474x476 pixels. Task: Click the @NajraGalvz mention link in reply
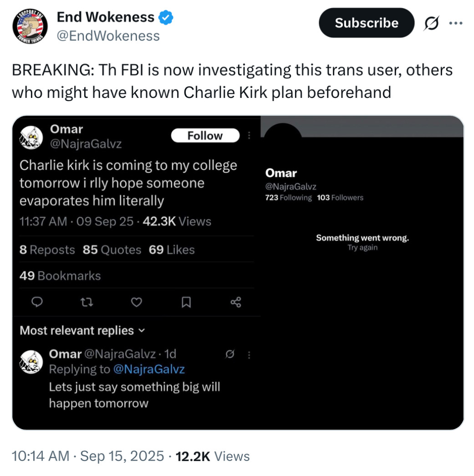tap(148, 369)
